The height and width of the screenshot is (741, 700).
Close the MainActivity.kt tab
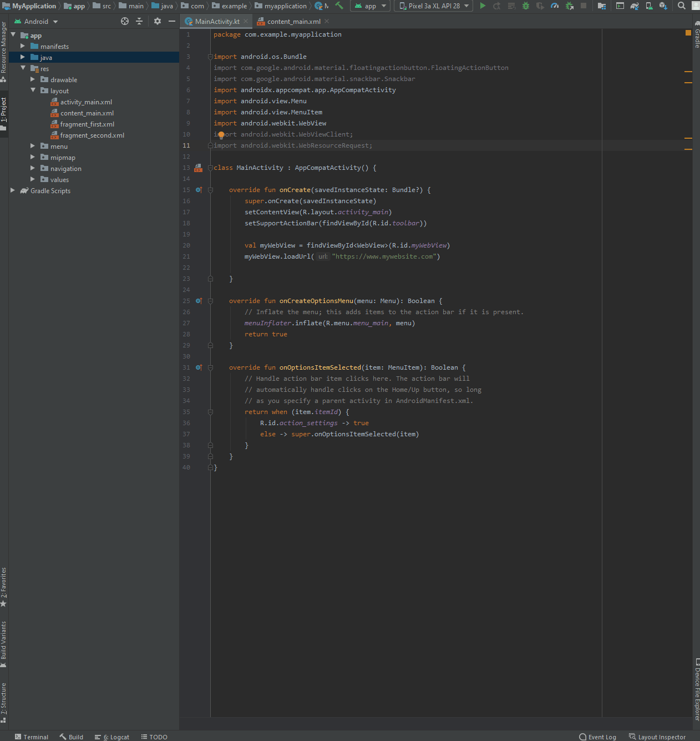246,21
